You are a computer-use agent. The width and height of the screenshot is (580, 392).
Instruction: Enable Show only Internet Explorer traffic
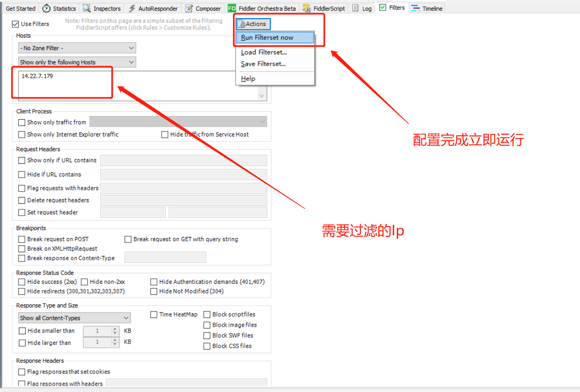22,135
